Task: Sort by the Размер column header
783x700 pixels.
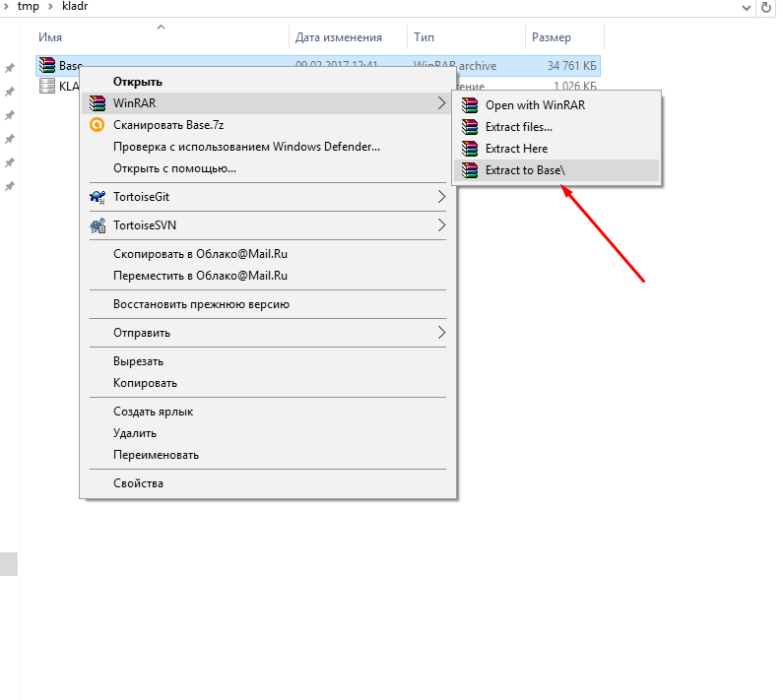Action: point(564,37)
